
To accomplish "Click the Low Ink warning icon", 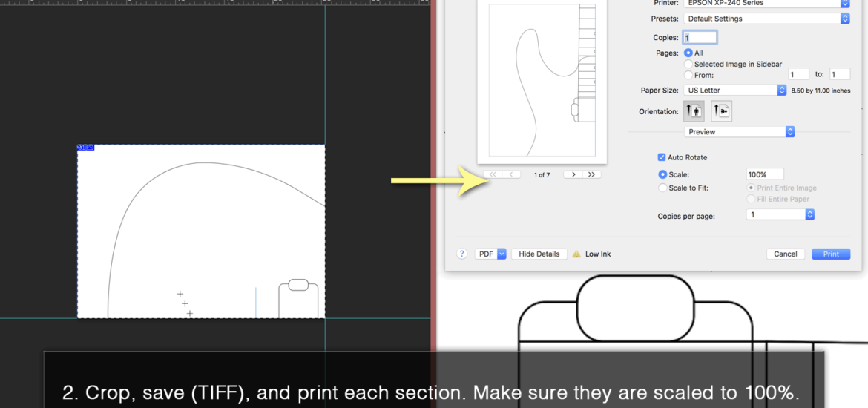I will click(576, 254).
